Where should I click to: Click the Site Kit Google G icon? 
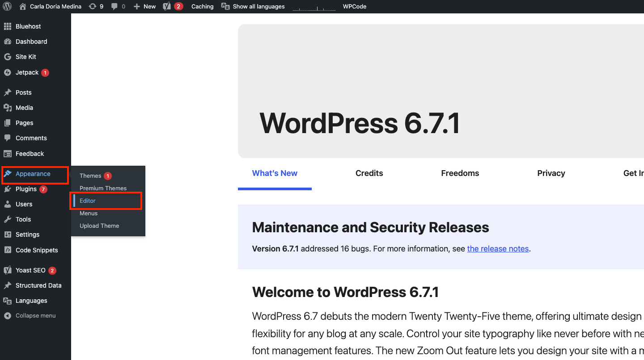click(x=8, y=57)
